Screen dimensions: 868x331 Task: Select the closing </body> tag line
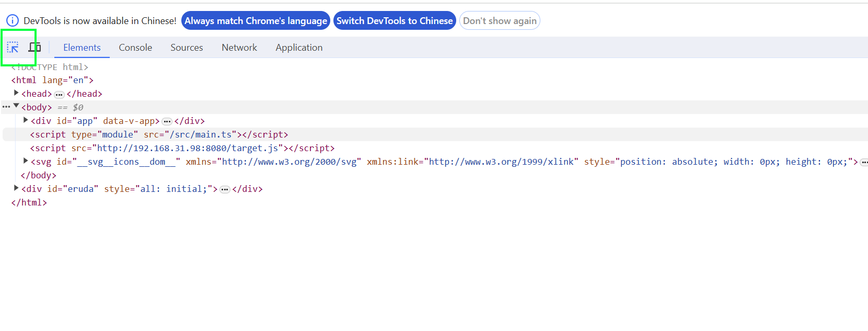pos(38,175)
